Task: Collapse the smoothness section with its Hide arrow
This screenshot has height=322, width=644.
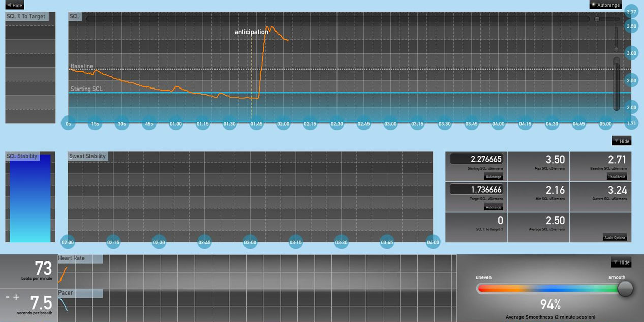Action: (621, 262)
